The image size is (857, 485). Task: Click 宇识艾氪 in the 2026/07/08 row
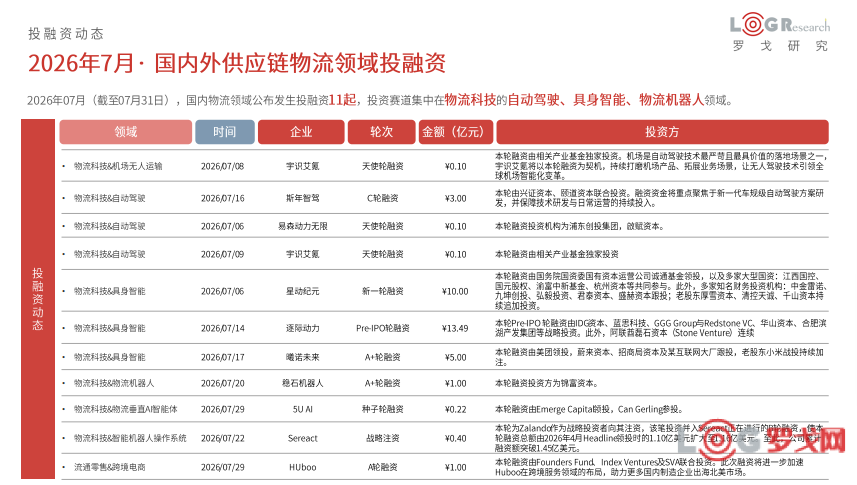click(x=303, y=166)
